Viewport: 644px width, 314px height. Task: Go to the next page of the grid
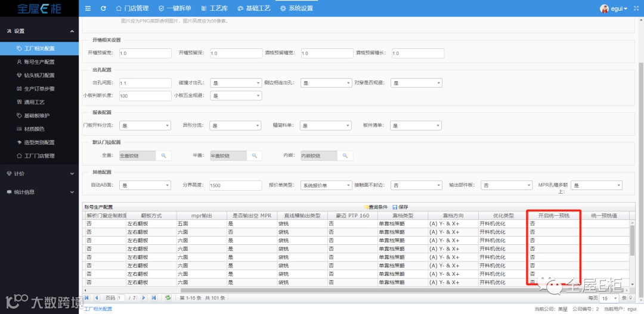[x=144, y=297]
